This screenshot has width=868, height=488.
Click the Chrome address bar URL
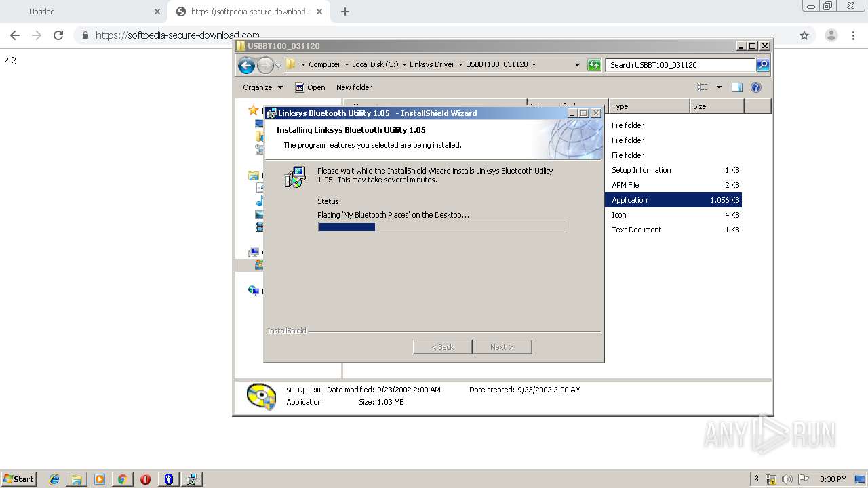(x=177, y=35)
